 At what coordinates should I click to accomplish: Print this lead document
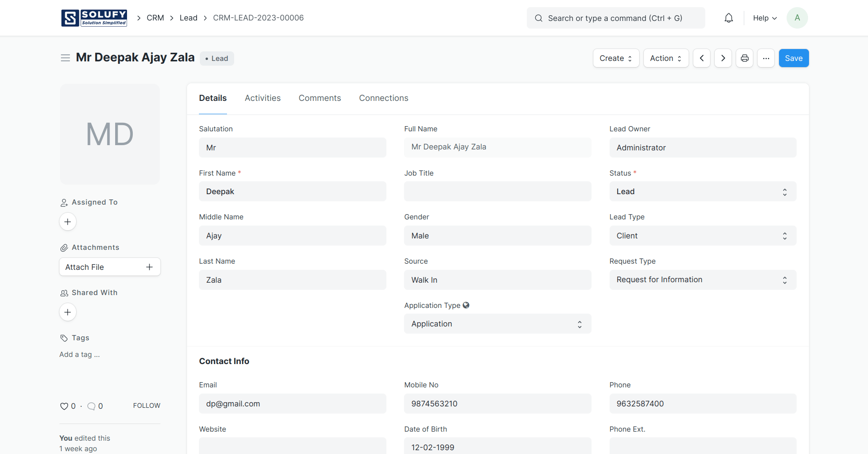[744, 58]
